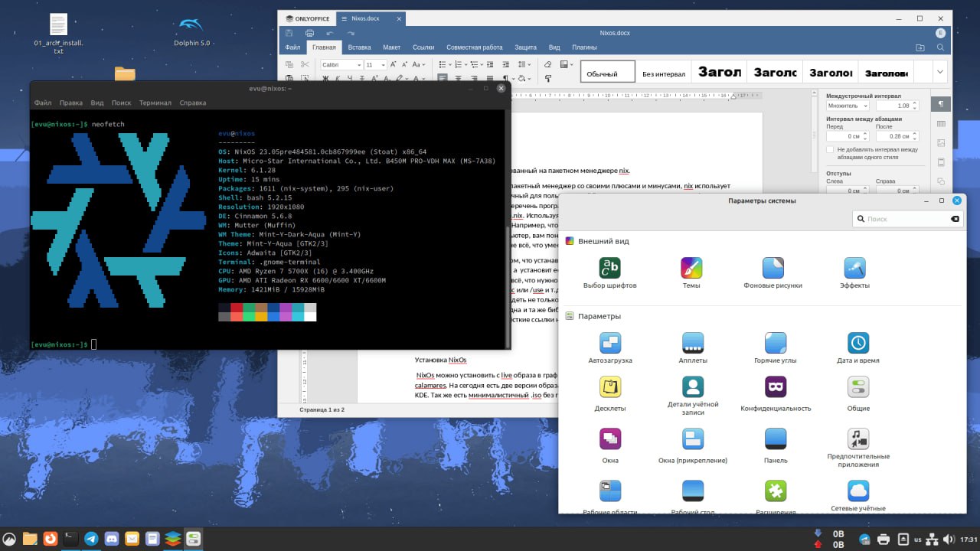Click the print icon in ONLYOFFICE title bar
Screen dimensions: 980x551
pyautogui.click(x=309, y=33)
